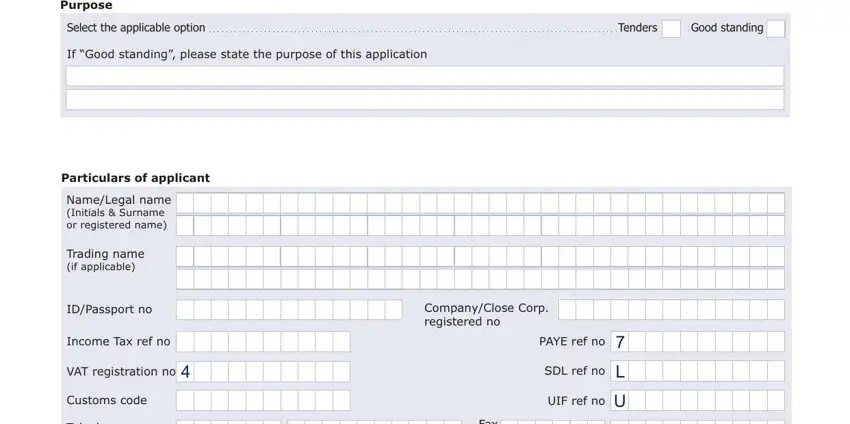Click second row of Trading name field

point(480,279)
